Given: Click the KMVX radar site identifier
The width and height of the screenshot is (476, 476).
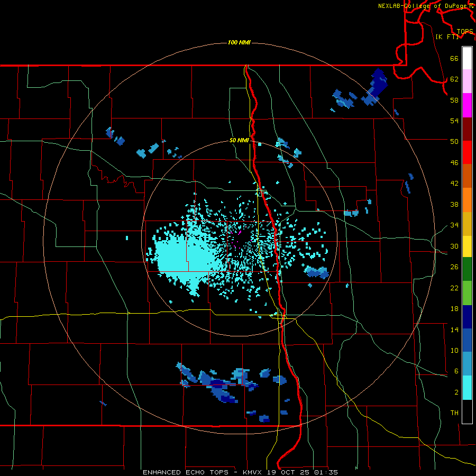Looking at the screenshot, I should 253,472.
